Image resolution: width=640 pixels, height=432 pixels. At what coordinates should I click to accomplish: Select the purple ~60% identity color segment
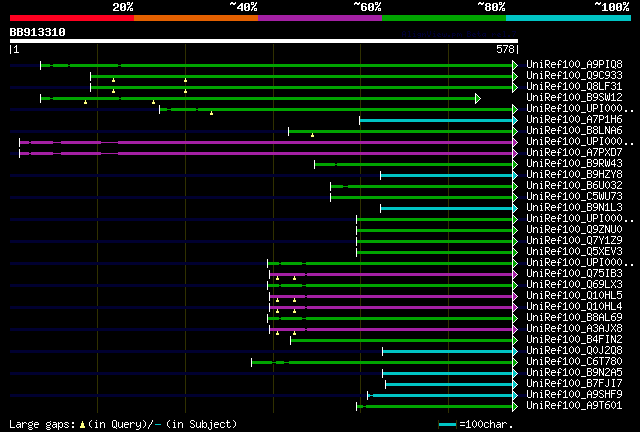pos(320,18)
